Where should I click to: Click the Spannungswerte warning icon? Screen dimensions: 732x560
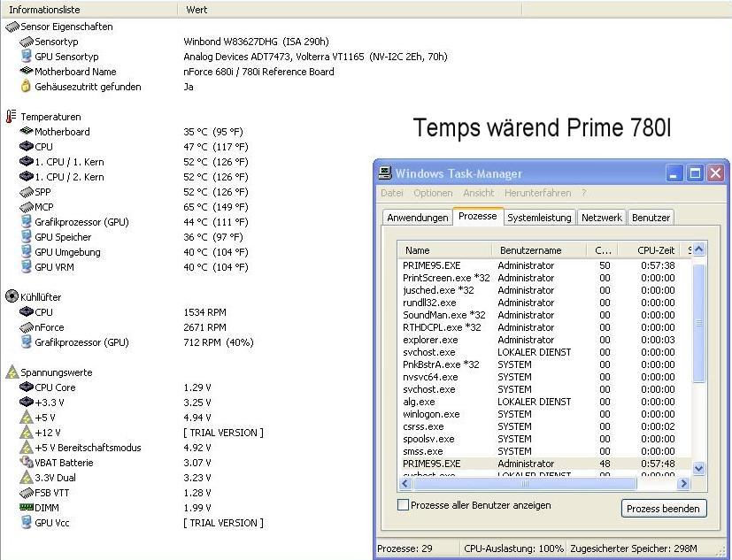pyautogui.click(x=12, y=372)
